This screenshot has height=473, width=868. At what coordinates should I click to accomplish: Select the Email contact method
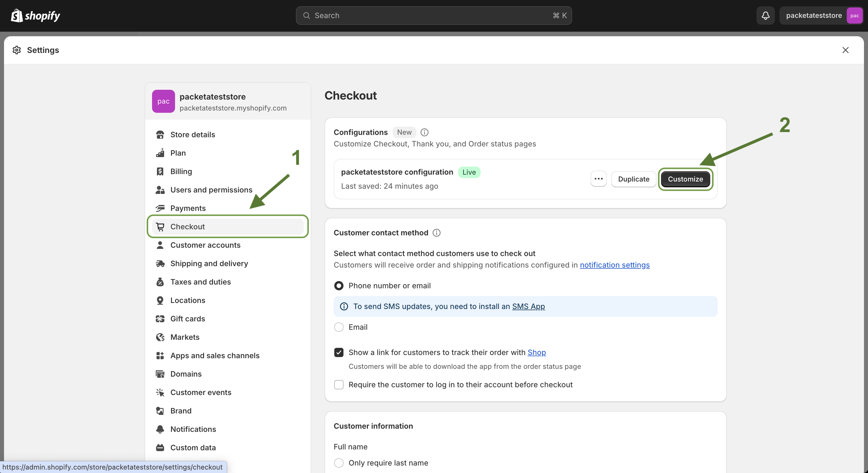point(339,327)
